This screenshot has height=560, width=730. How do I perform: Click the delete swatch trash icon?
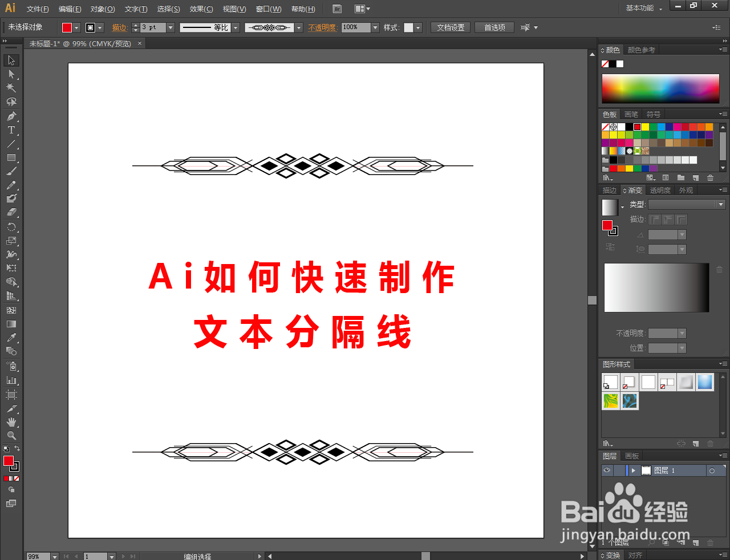(x=711, y=178)
